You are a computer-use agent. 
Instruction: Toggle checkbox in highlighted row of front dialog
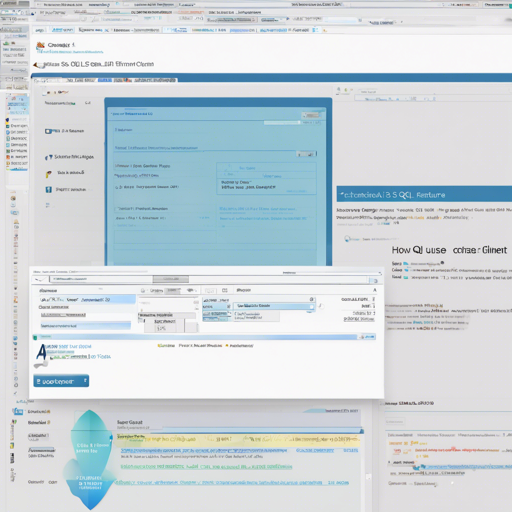[x=311, y=306]
